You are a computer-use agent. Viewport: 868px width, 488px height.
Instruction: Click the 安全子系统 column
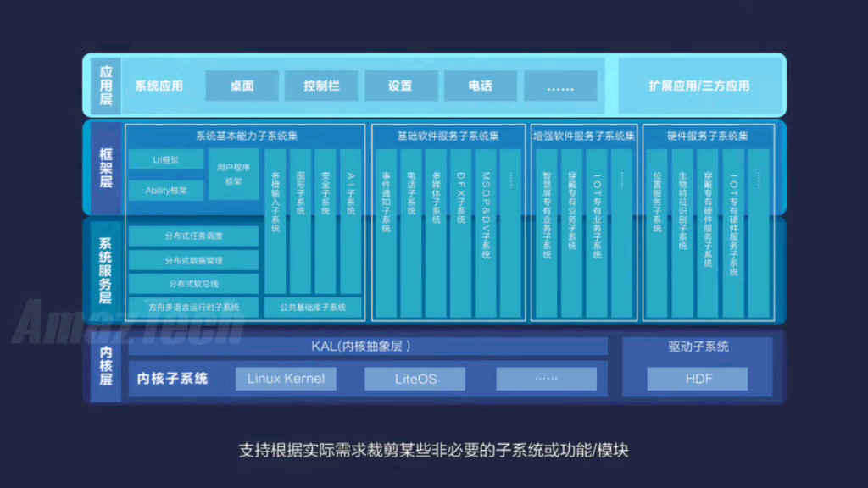tap(325, 221)
